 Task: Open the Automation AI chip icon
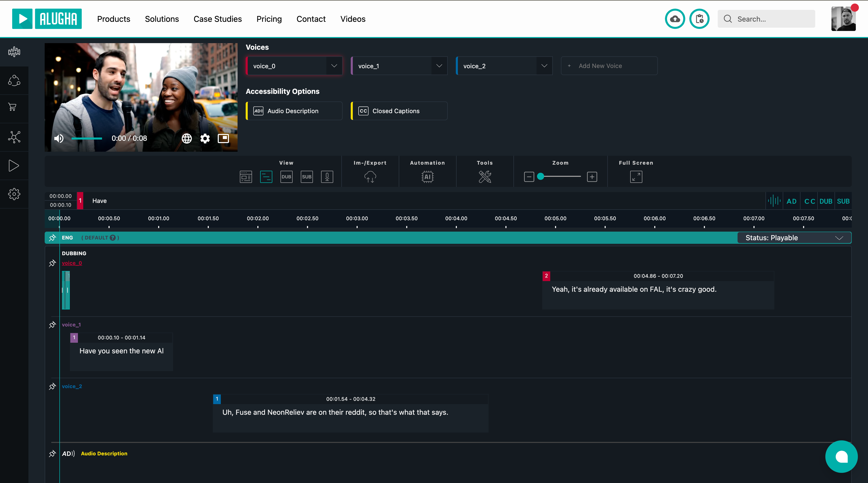[427, 177]
